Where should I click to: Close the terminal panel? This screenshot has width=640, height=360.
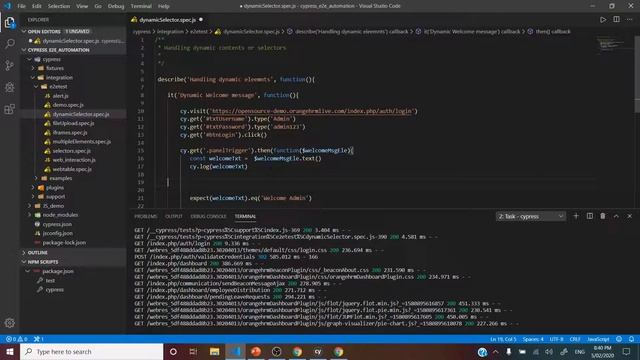click(629, 216)
